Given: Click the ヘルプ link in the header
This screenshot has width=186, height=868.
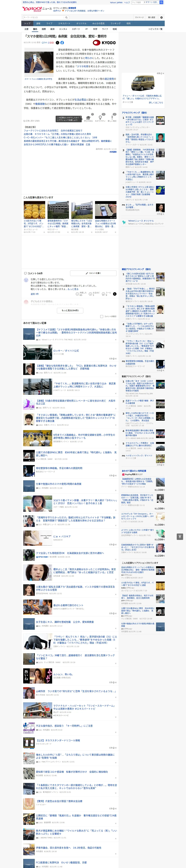Looking at the screenshot, I should [x=127, y=2].
